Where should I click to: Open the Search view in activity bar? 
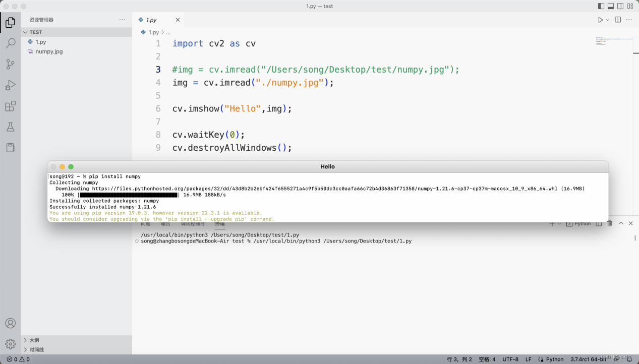(10, 43)
